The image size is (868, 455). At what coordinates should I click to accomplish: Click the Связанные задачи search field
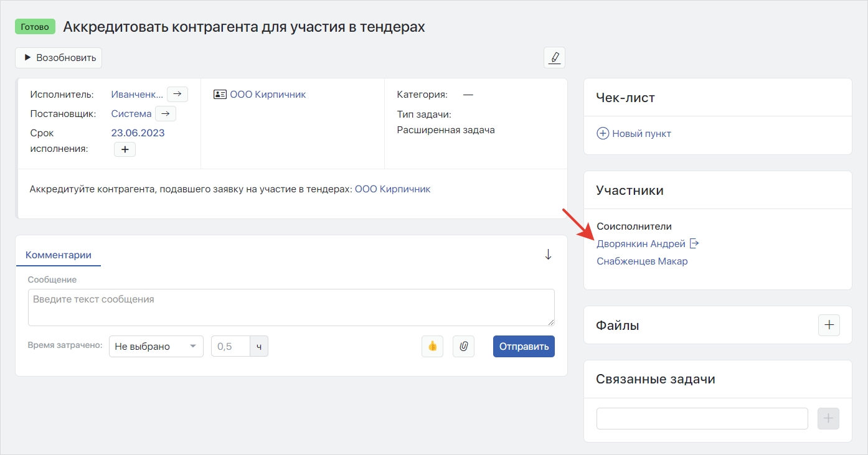pos(702,419)
